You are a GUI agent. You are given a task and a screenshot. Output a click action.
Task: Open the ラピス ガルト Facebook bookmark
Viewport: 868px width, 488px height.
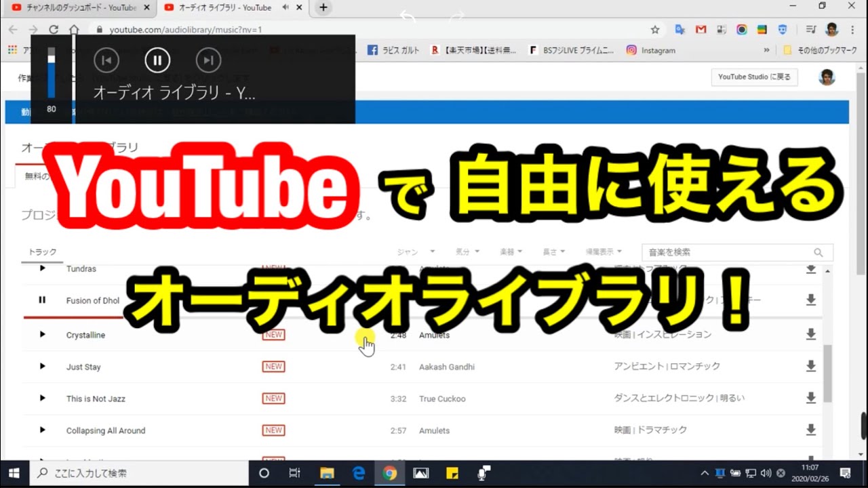coord(393,50)
